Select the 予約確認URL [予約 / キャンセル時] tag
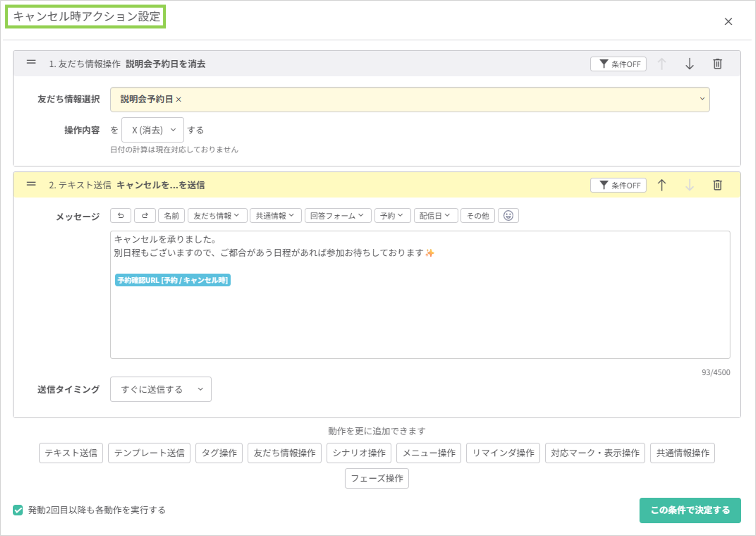This screenshot has width=756, height=536. click(x=172, y=280)
